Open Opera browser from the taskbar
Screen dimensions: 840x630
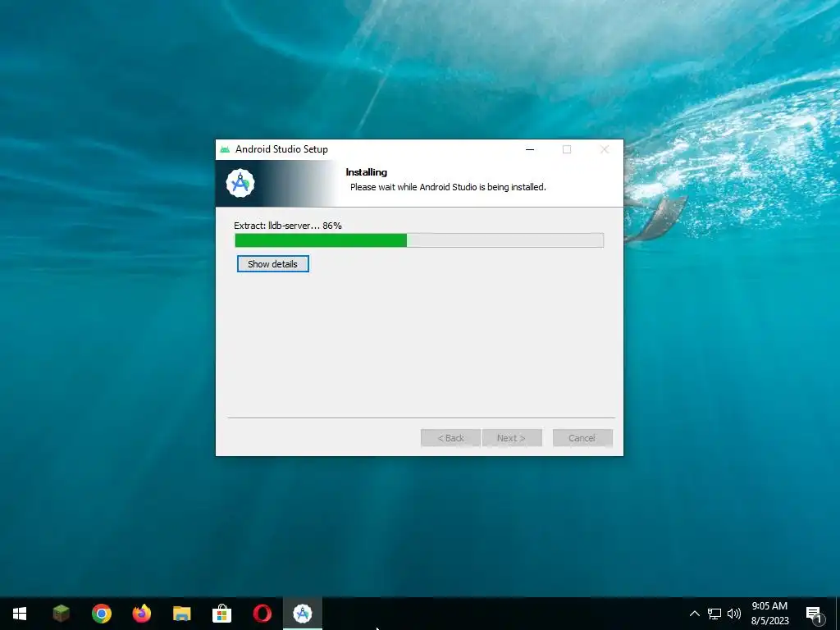pyautogui.click(x=262, y=614)
